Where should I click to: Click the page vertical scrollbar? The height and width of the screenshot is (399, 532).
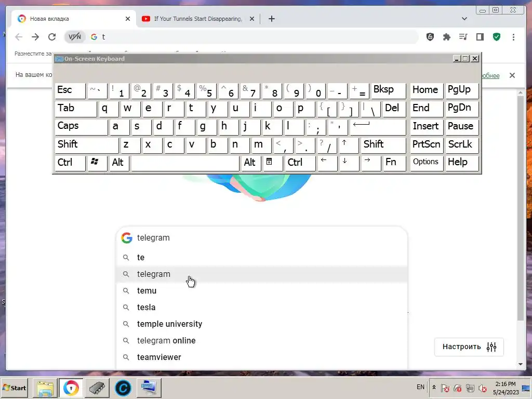click(521, 208)
